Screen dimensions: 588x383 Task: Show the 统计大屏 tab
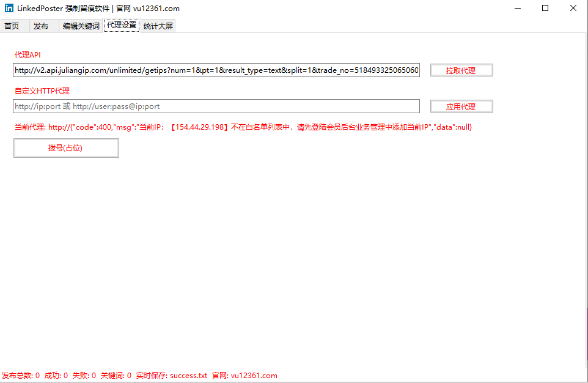pyautogui.click(x=158, y=26)
